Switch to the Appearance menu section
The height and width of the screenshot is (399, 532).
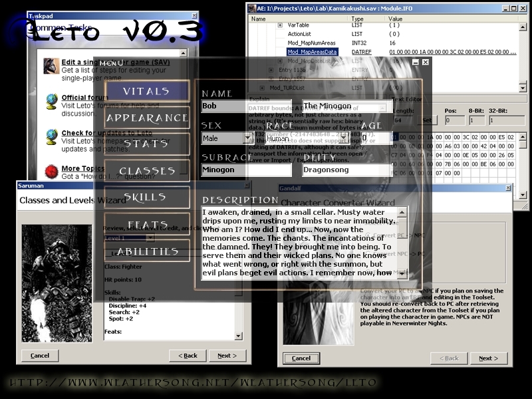[146, 118]
